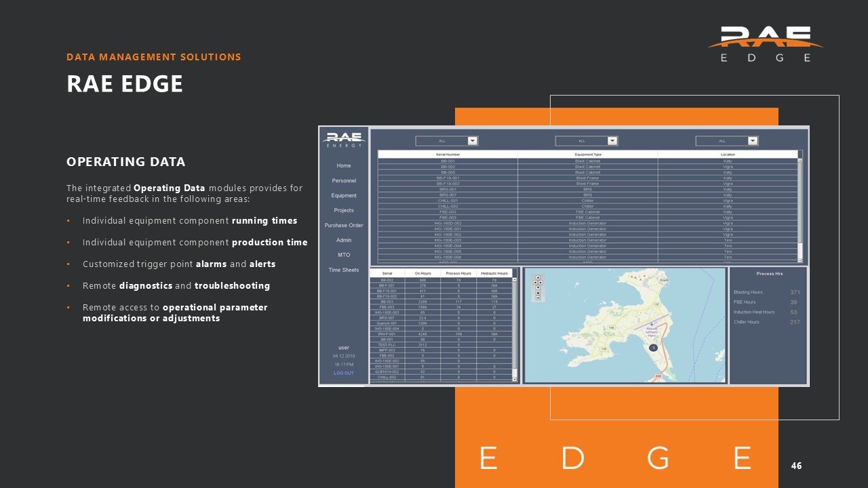Click the map zoom in plus button
868x488 pixels.
(538, 293)
